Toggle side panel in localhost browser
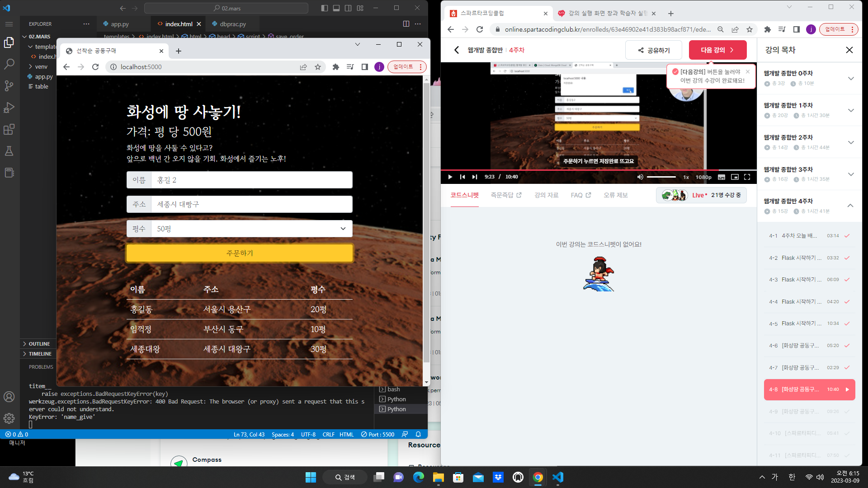This screenshot has height=488, width=868. pos(364,67)
